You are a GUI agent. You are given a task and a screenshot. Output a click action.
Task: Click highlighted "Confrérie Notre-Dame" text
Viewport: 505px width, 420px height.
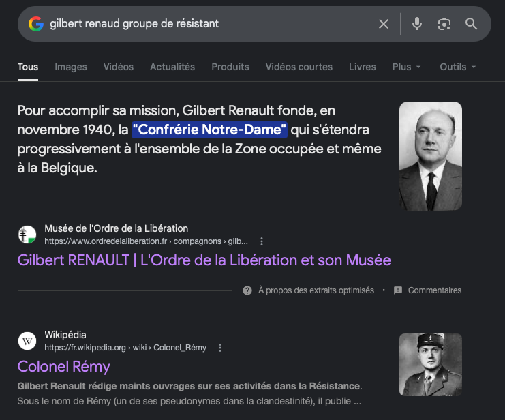point(209,130)
